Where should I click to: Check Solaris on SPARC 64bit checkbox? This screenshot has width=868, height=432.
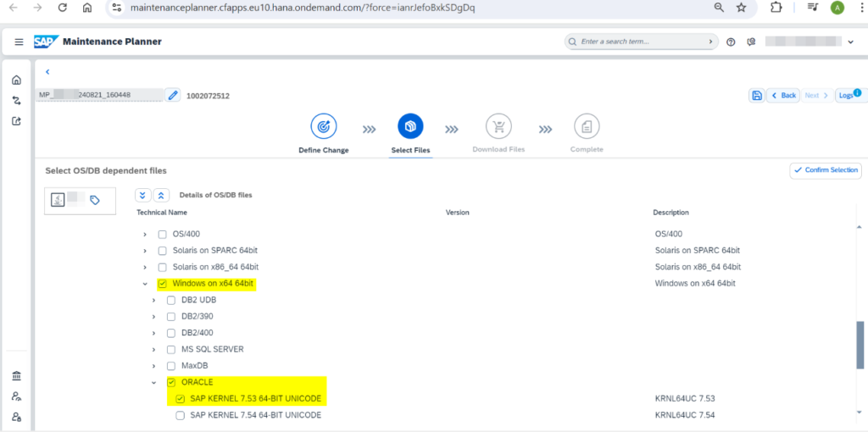click(x=162, y=251)
